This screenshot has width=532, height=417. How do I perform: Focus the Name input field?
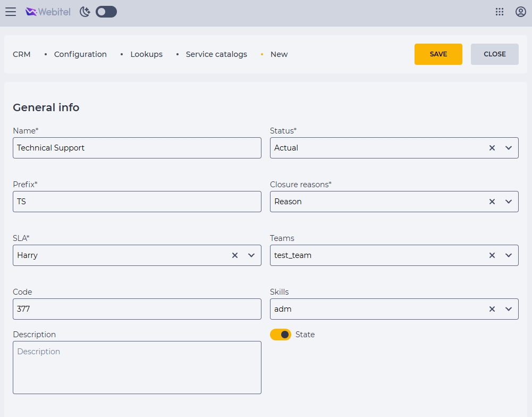tap(137, 148)
